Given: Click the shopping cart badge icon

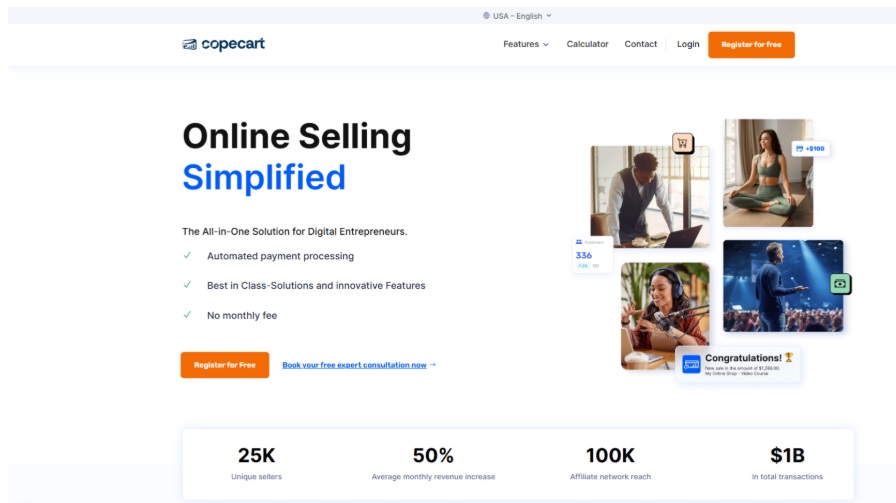Looking at the screenshot, I should [x=682, y=143].
